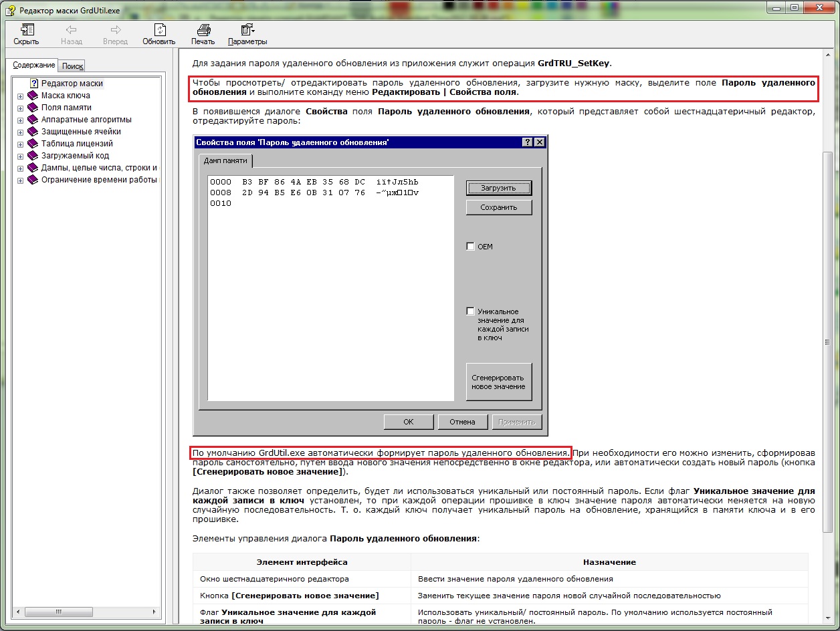Image resolution: width=840 pixels, height=631 pixels.
Task: Click the Дамп памяти tab in dialog
Action: [225, 160]
